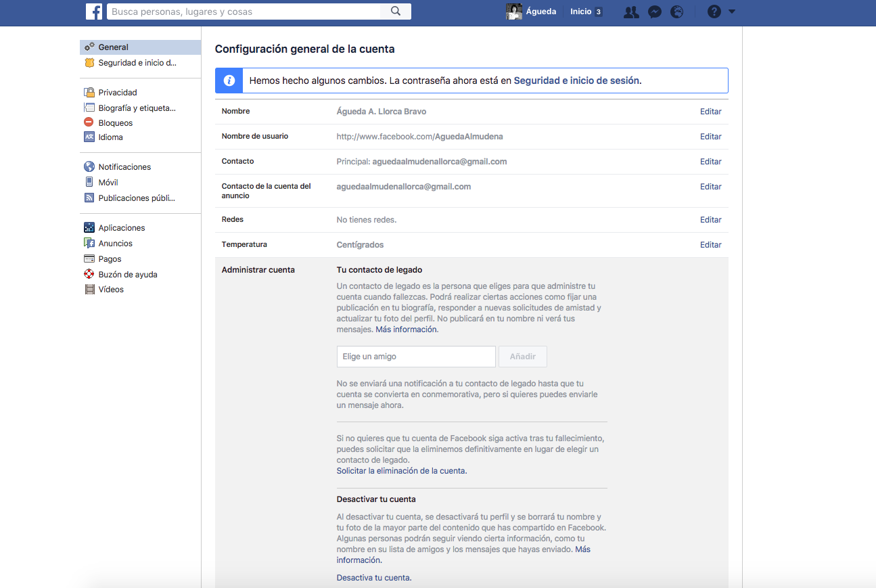Go to Inicio home link
Image resolution: width=876 pixels, height=588 pixels.
(x=580, y=12)
